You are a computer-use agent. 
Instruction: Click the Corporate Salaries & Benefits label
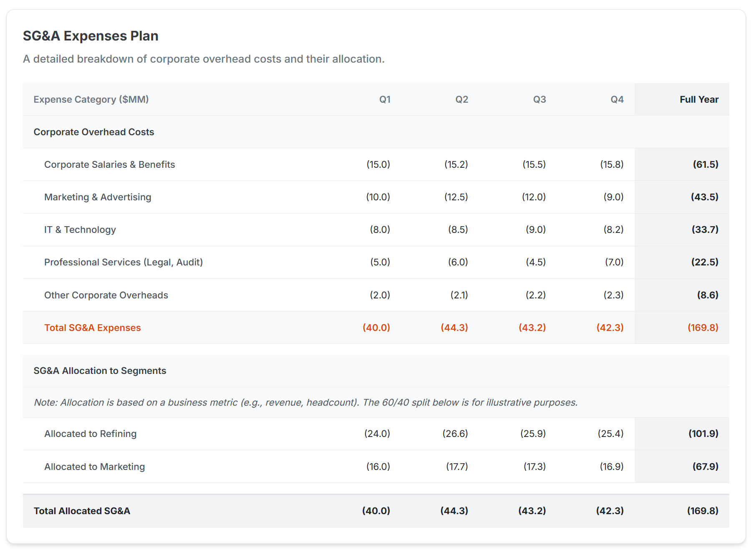pos(109,164)
